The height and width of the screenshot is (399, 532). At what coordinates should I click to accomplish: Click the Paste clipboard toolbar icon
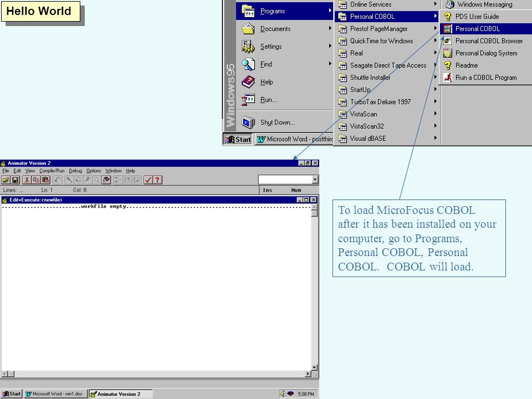coord(45,180)
